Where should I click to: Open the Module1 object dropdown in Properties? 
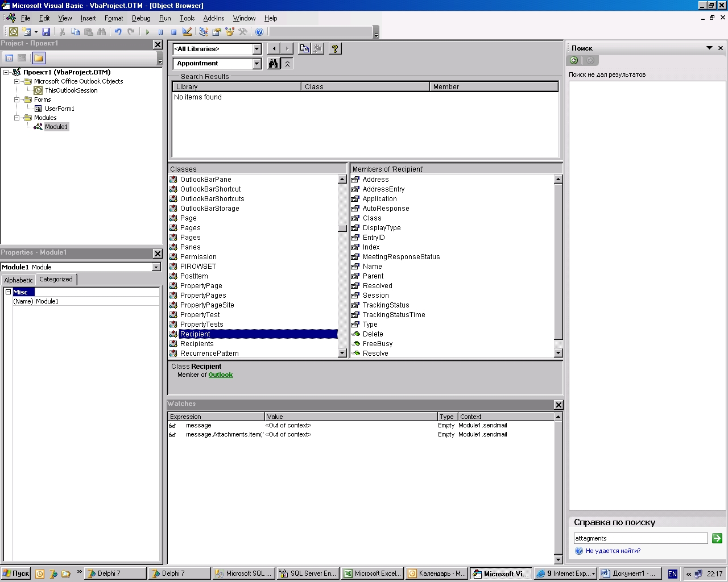(x=156, y=267)
